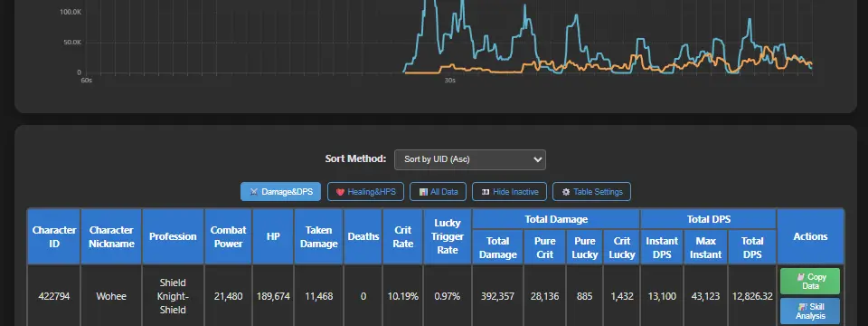Open Table Settings
The image size is (868, 326).
pyautogui.click(x=591, y=192)
